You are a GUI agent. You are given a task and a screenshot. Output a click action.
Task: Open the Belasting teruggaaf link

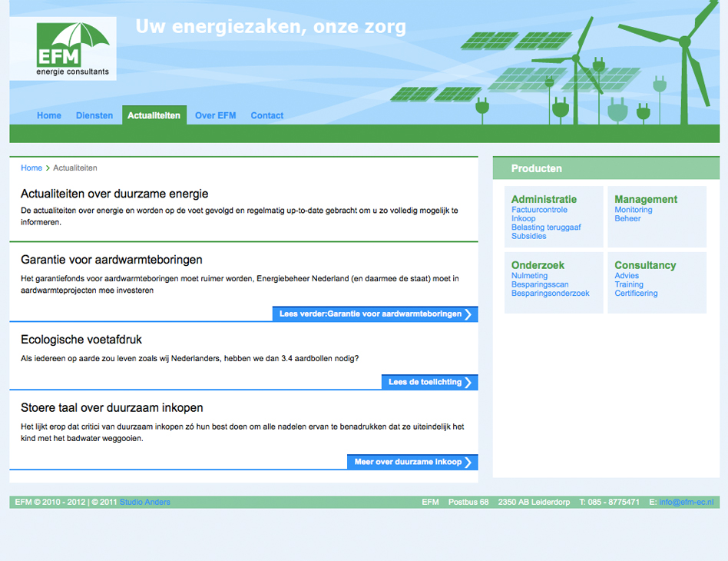click(546, 227)
